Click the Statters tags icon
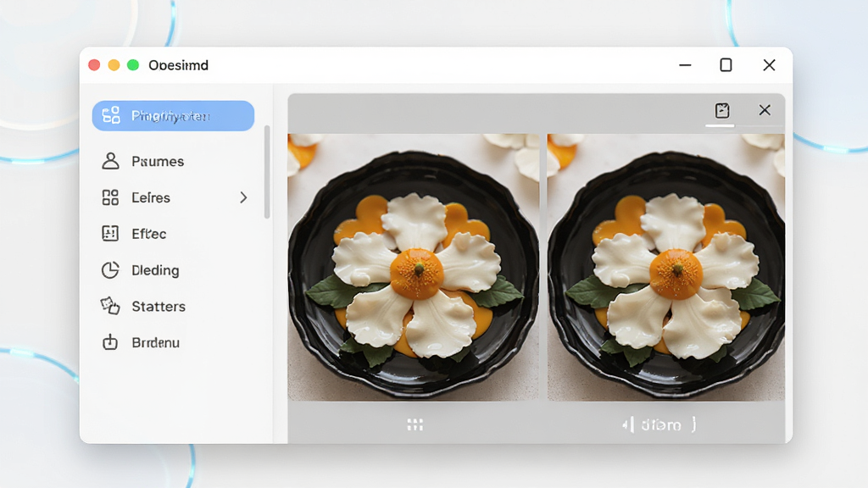The image size is (868, 488). tap(110, 306)
